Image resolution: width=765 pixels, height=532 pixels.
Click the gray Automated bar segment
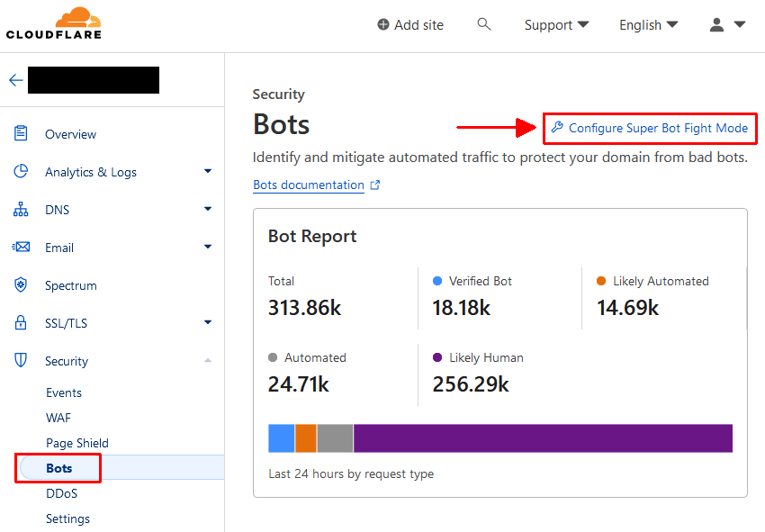pyautogui.click(x=335, y=438)
